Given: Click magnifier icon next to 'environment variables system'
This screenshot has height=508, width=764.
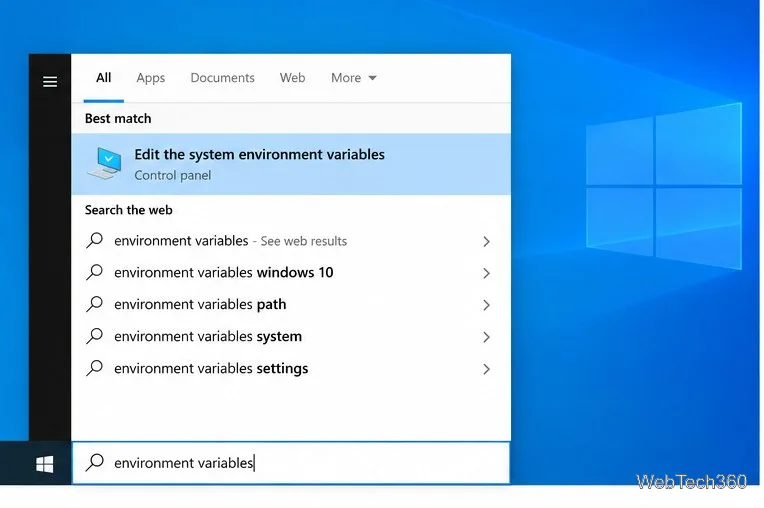Looking at the screenshot, I should point(95,337).
